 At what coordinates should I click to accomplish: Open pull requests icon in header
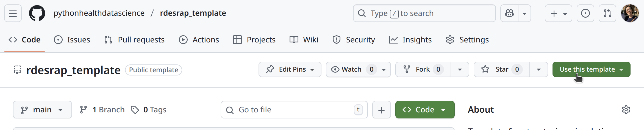pos(607,13)
